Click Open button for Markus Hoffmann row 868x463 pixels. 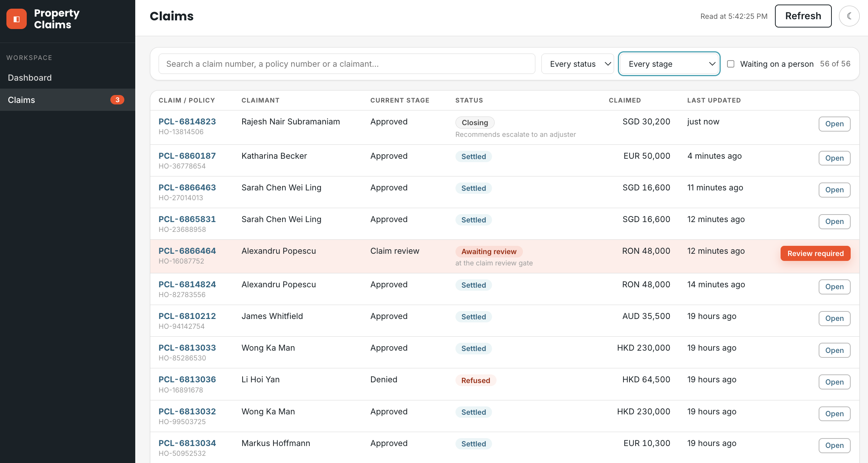[834, 446]
